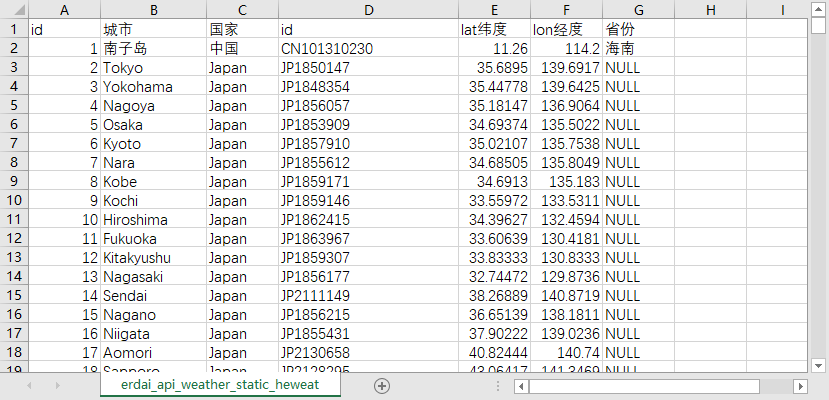Select row 2 header
The width and height of the screenshot is (829, 400).
click(x=14, y=48)
